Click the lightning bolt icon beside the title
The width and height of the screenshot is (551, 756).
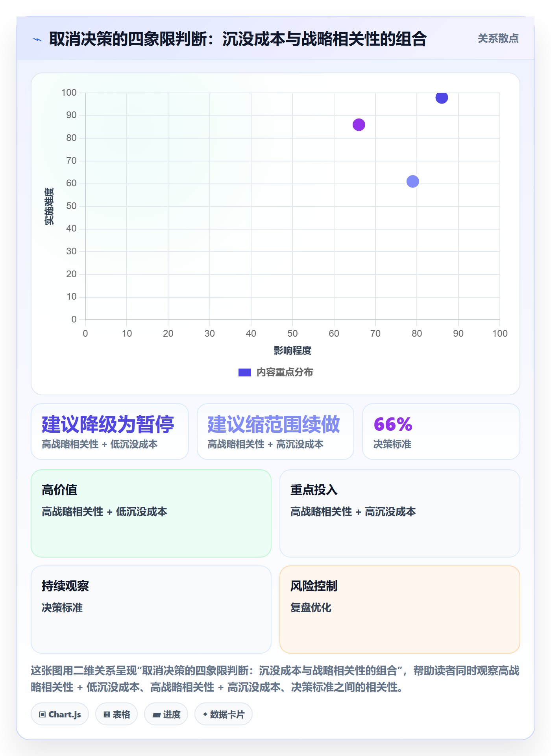tap(37, 39)
